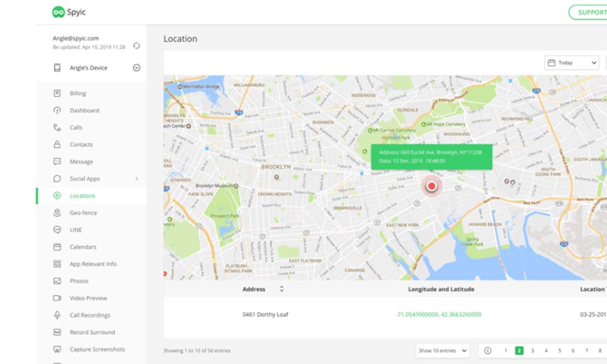607x364 pixels.
Task: Open the Show 10 entries dropdown
Action: tap(443, 351)
